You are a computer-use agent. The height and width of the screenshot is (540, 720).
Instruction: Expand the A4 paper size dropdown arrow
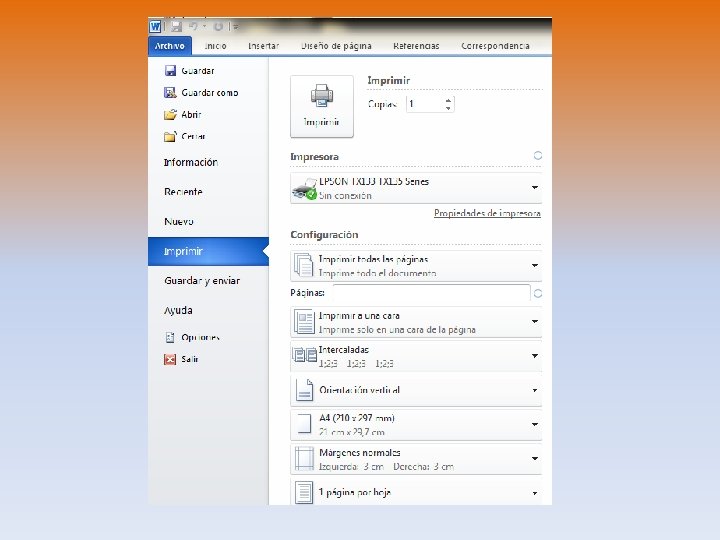click(x=535, y=424)
